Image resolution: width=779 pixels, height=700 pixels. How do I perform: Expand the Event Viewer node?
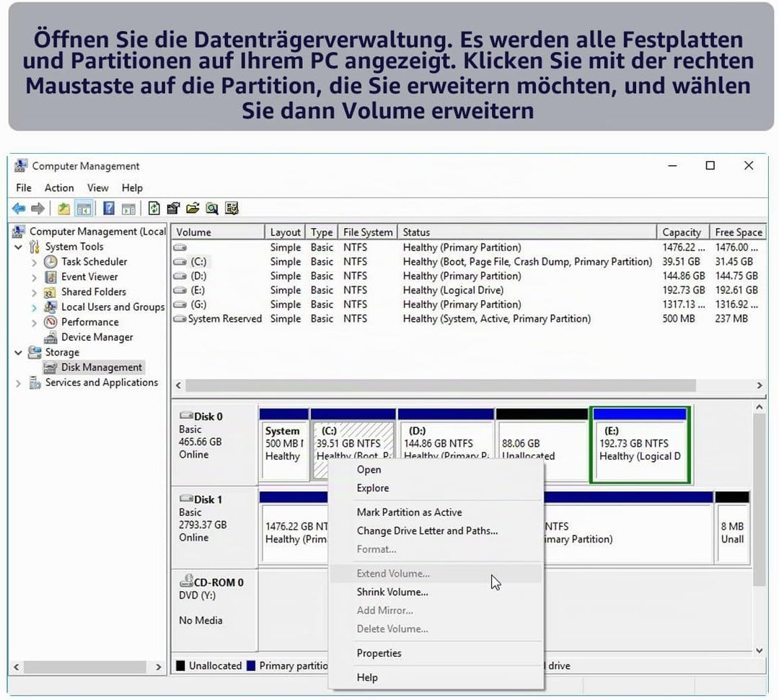click(35, 277)
